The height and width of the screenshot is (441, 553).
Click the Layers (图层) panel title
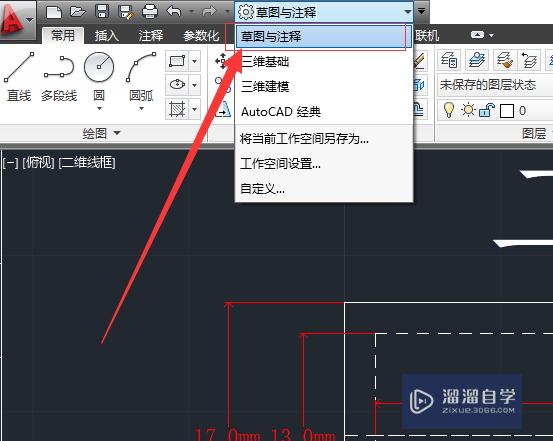tap(534, 133)
